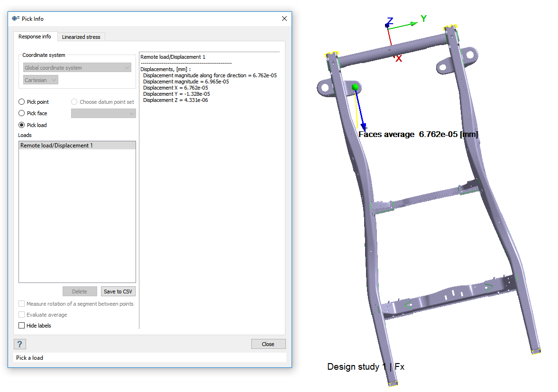The width and height of the screenshot is (558, 392).
Task: Click the Pick Info globe icon
Action: pyautogui.click(x=16, y=18)
